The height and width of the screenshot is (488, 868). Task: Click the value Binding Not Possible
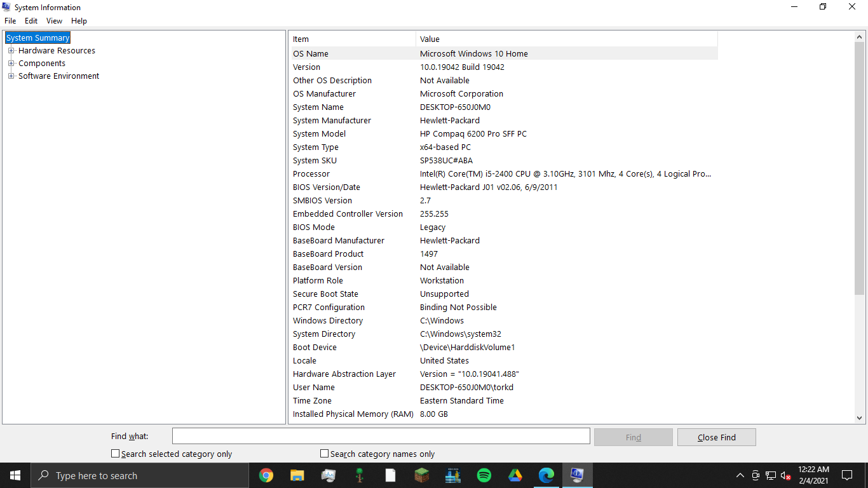point(458,308)
